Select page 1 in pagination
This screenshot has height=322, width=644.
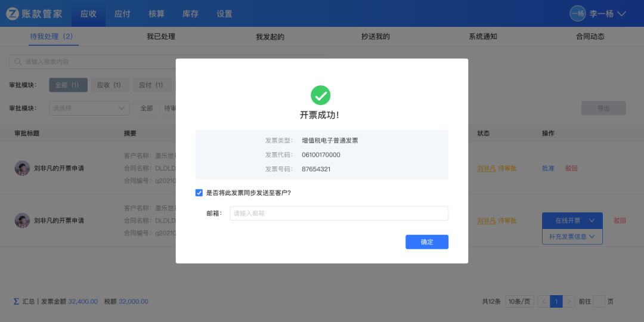coord(556,302)
